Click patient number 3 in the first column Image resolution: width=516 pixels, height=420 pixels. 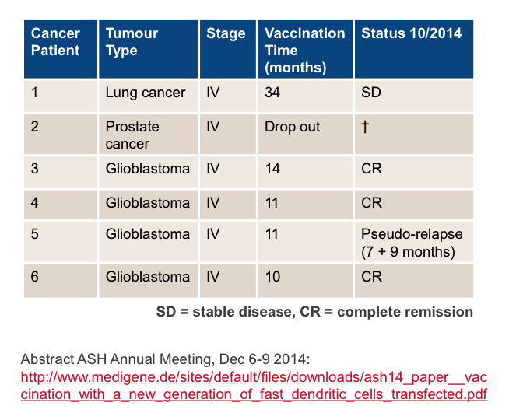tap(34, 169)
